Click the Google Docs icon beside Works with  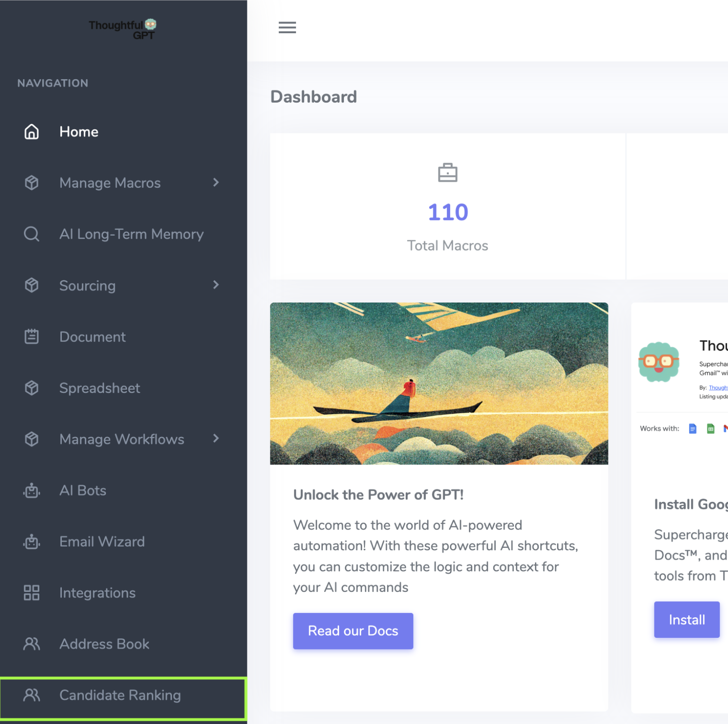click(692, 428)
